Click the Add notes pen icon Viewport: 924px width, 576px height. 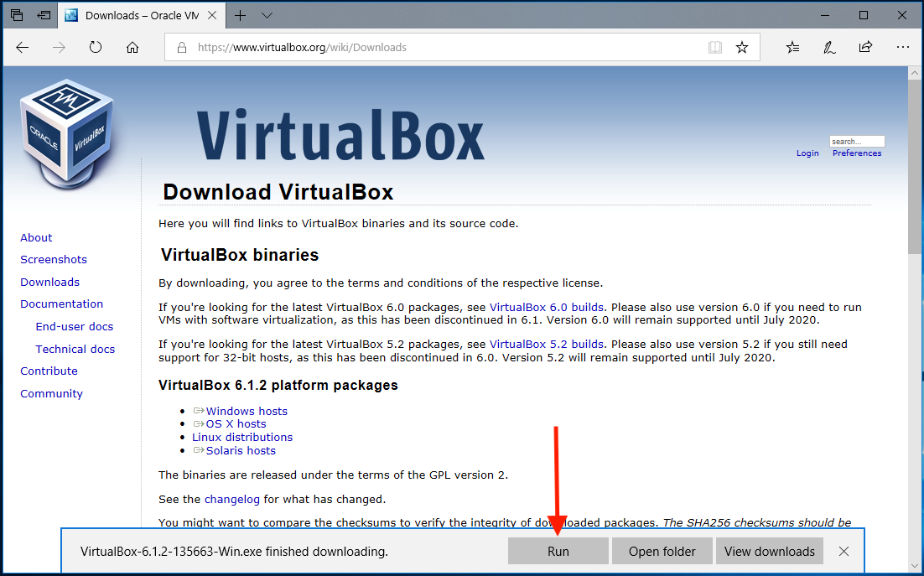pos(829,48)
